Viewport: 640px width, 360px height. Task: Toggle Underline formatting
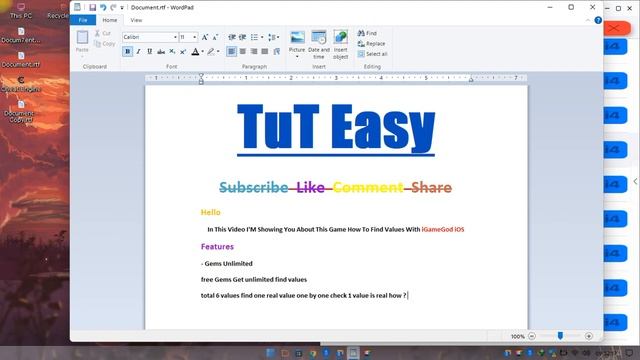point(149,51)
